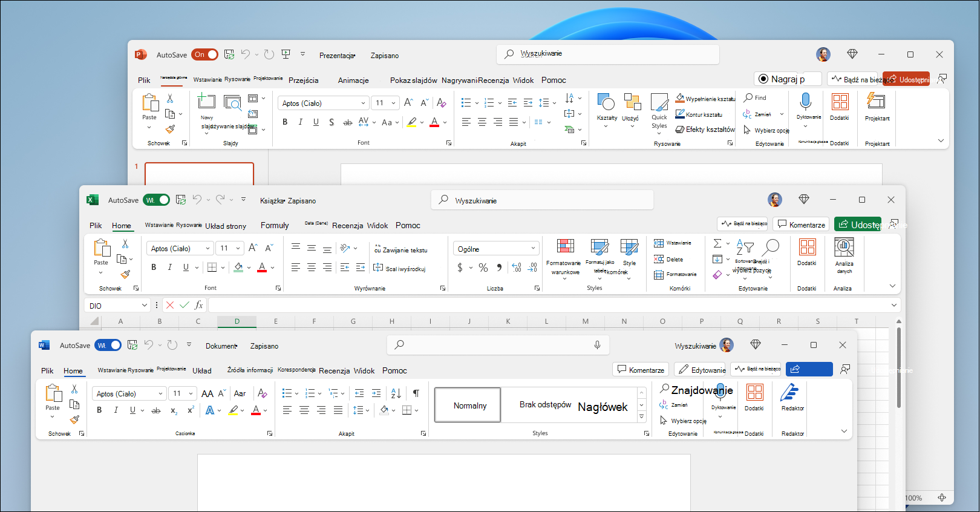Click insert function fx icon in Excel
Image resolution: width=980 pixels, height=512 pixels.
coord(198,305)
